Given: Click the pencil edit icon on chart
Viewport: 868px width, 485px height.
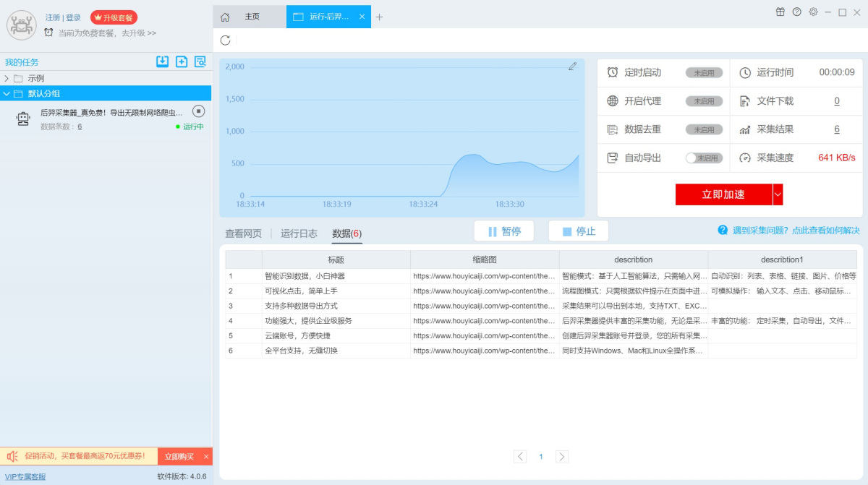Looking at the screenshot, I should tap(572, 66).
